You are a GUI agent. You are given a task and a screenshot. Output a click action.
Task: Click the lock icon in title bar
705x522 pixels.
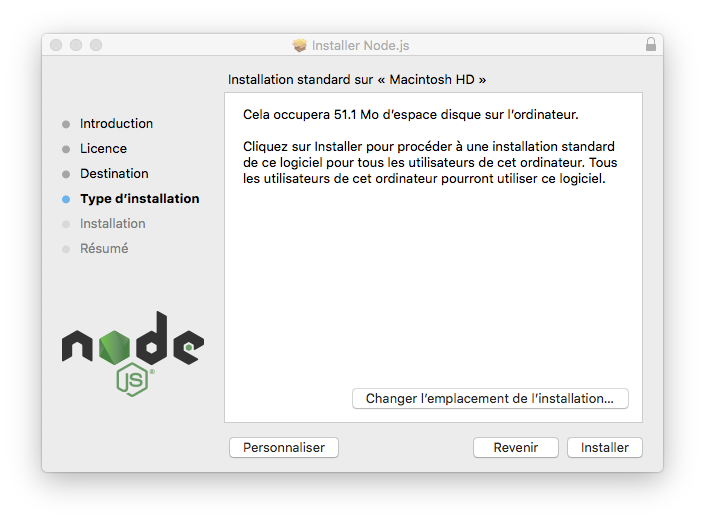(x=651, y=44)
